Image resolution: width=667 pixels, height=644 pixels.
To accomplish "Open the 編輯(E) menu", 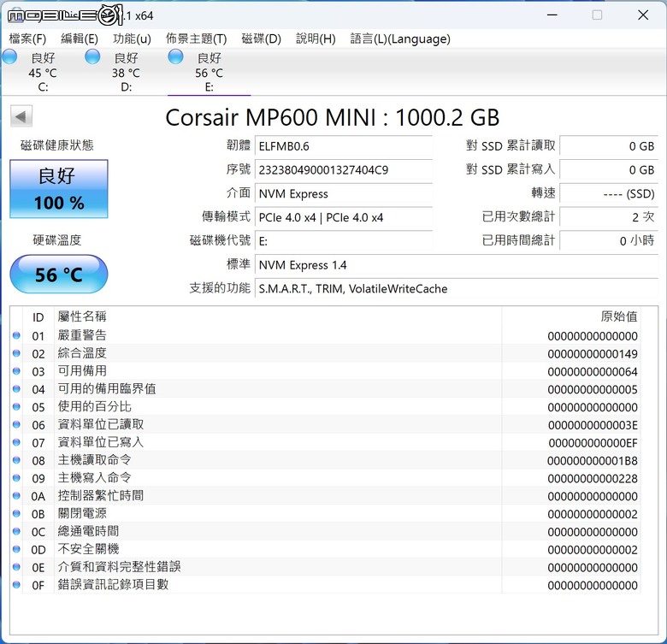I will coord(80,38).
